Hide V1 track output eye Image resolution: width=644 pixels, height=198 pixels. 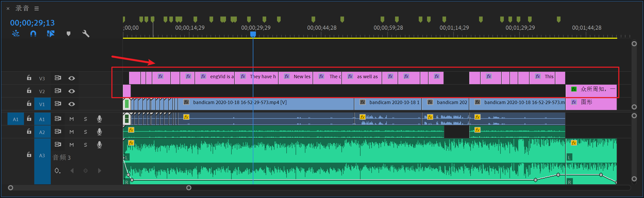[72, 104]
